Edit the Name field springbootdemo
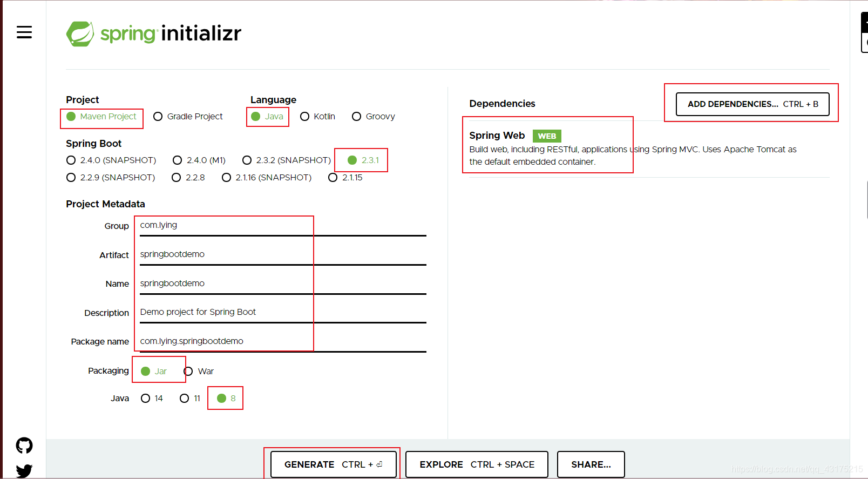 [x=283, y=284]
